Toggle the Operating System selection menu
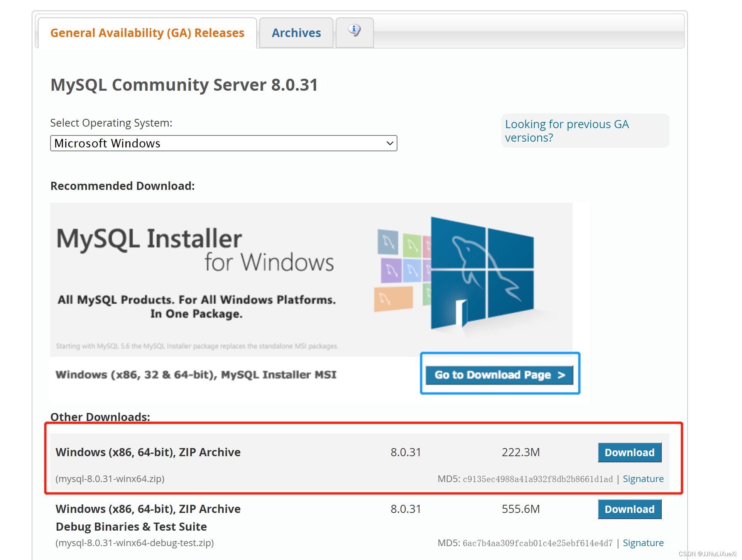 click(223, 143)
